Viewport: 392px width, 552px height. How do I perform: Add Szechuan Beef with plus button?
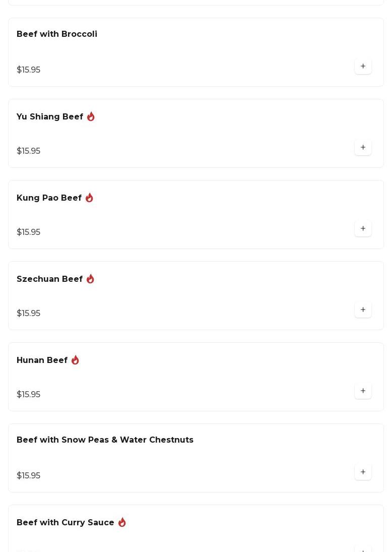point(363,310)
